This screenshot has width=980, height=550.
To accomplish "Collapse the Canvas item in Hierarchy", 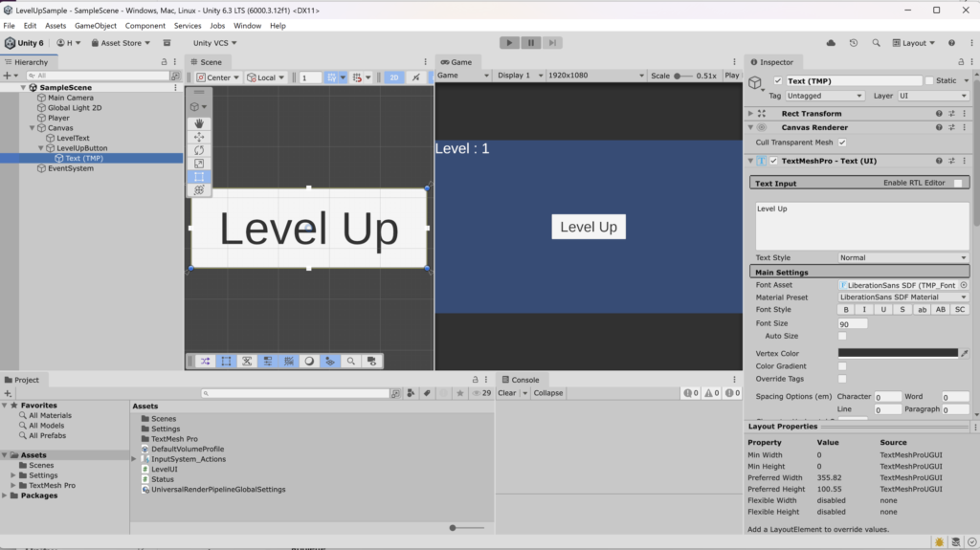I will pyautogui.click(x=32, y=128).
